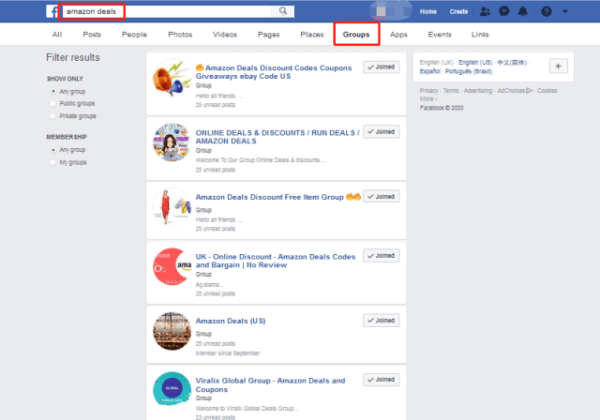Select My groups membership filter

(x=53, y=162)
